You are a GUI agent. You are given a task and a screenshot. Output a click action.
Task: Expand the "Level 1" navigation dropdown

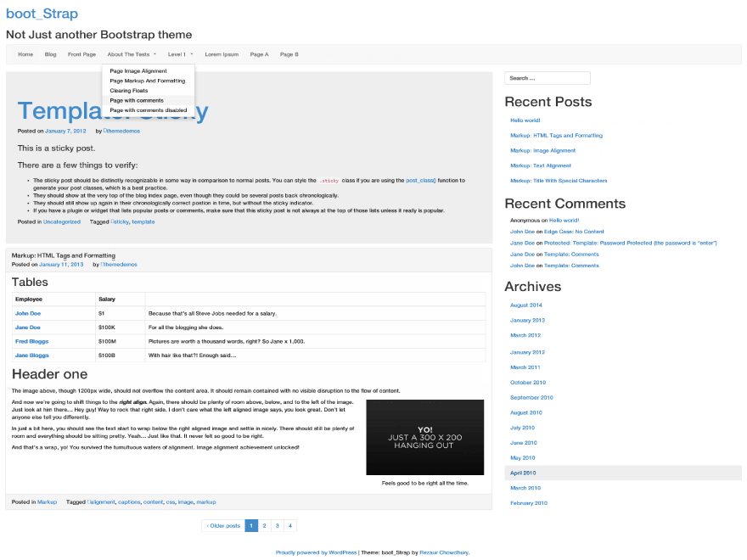pos(178,53)
